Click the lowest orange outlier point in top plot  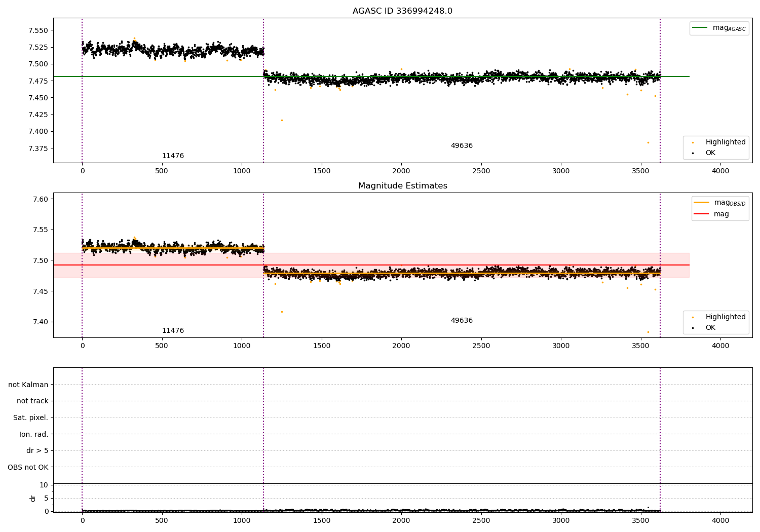point(648,142)
